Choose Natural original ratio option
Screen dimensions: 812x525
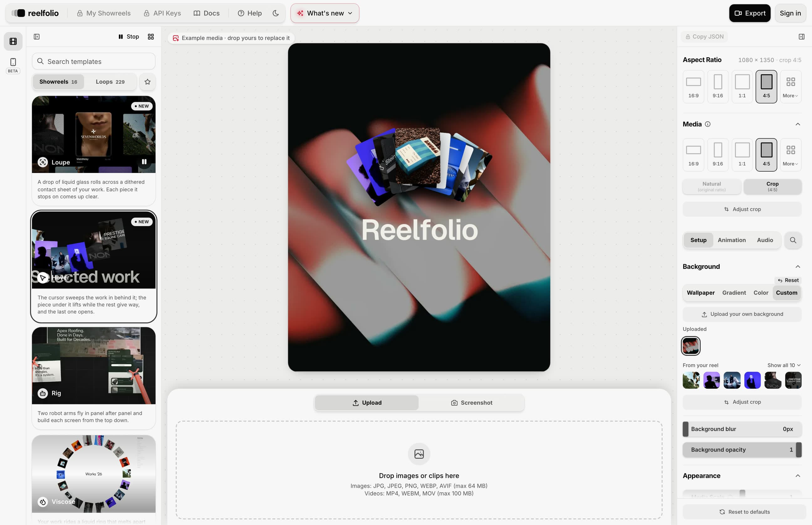[x=712, y=186]
